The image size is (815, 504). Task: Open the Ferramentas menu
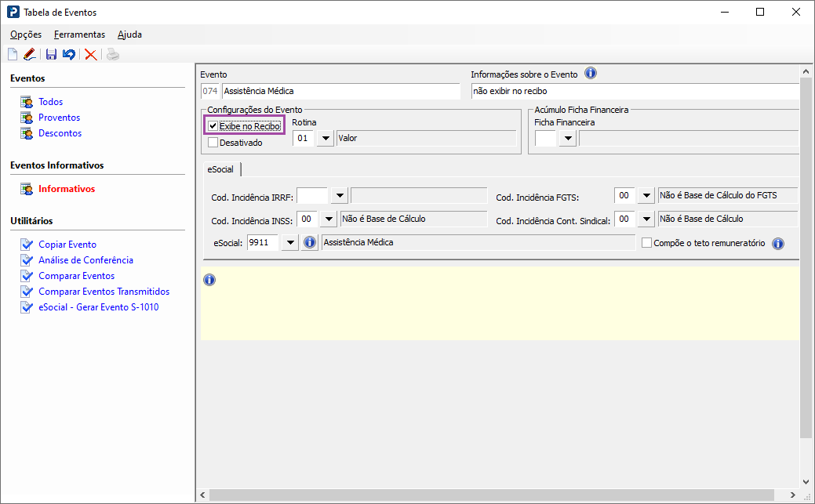coord(79,34)
